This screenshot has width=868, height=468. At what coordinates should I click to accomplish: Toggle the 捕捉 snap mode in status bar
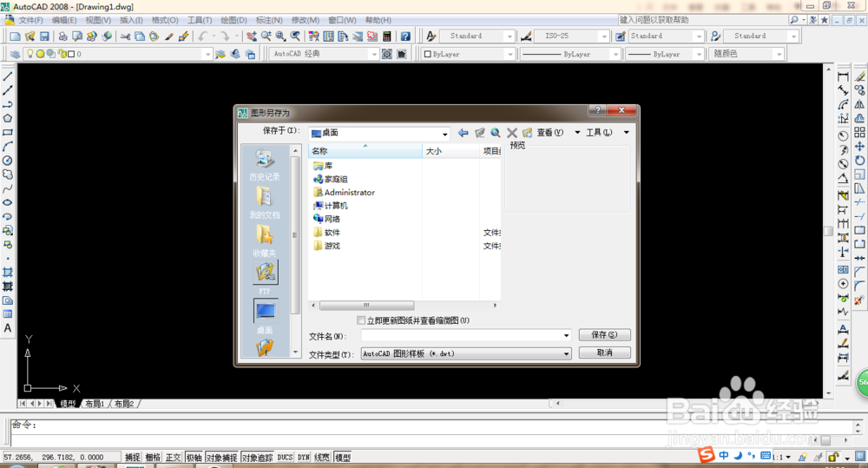(132, 457)
